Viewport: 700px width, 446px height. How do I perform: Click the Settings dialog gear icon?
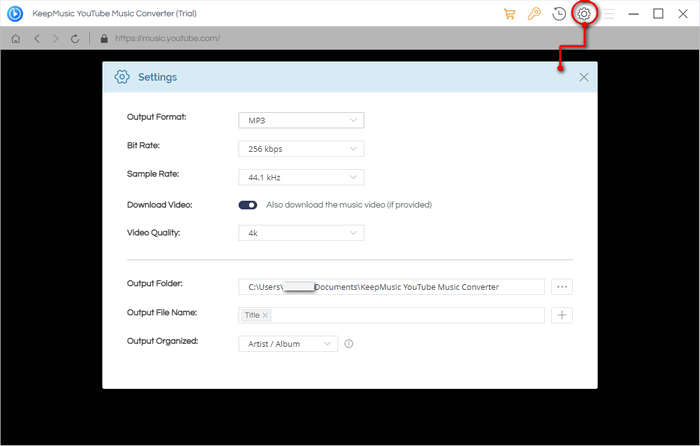tap(122, 77)
